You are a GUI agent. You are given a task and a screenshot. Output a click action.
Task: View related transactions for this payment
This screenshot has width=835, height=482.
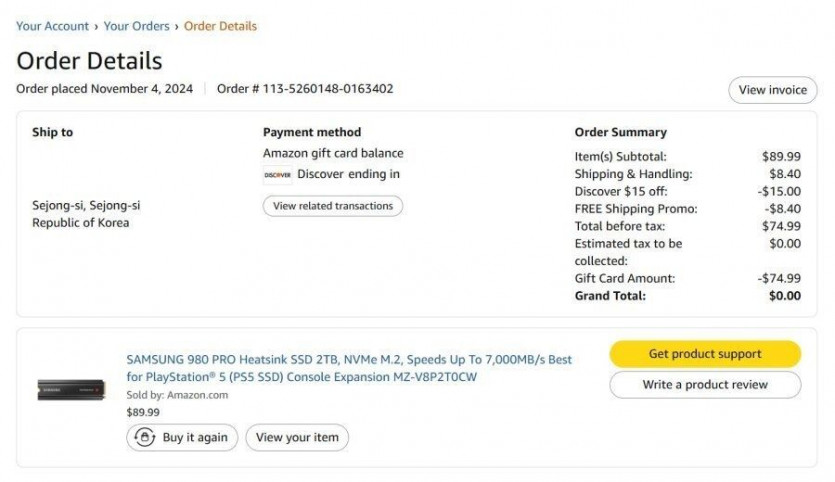333,206
